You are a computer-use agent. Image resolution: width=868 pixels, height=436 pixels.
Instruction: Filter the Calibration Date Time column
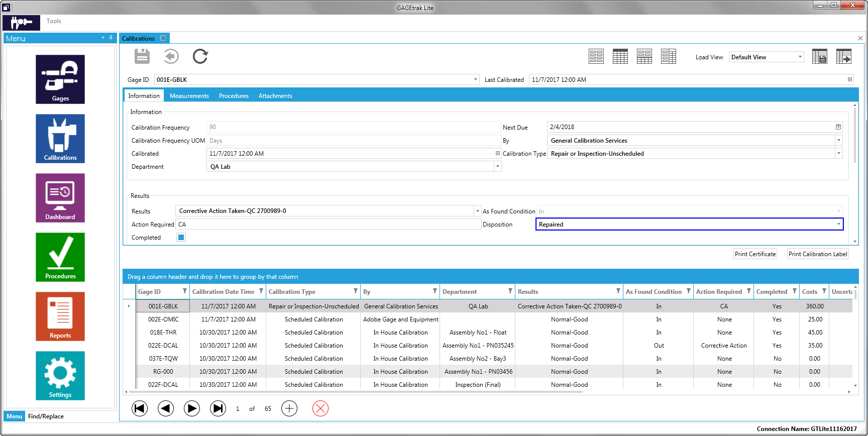(261, 291)
